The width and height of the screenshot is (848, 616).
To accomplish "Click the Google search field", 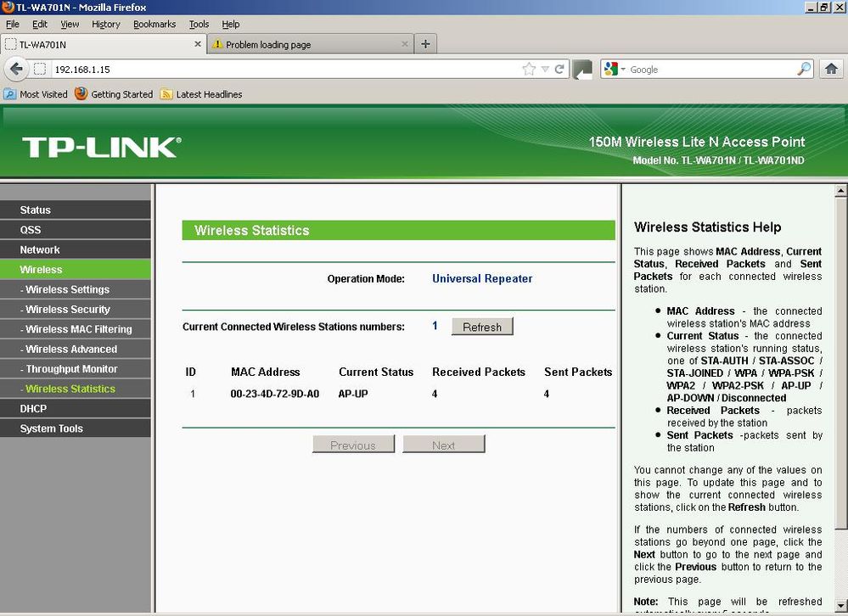I will tap(711, 70).
